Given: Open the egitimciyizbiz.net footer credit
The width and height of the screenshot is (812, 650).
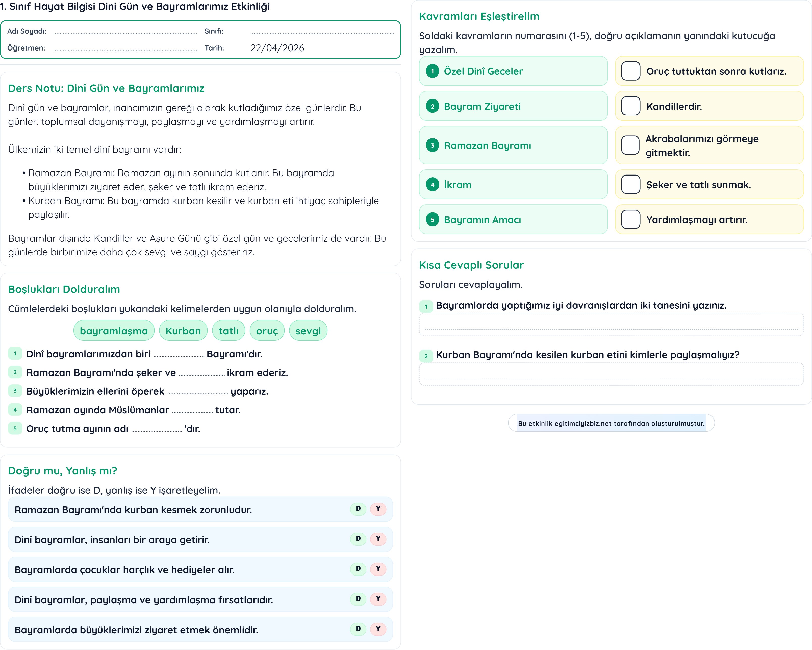Looking at the screenshot, I should (611, 423).
